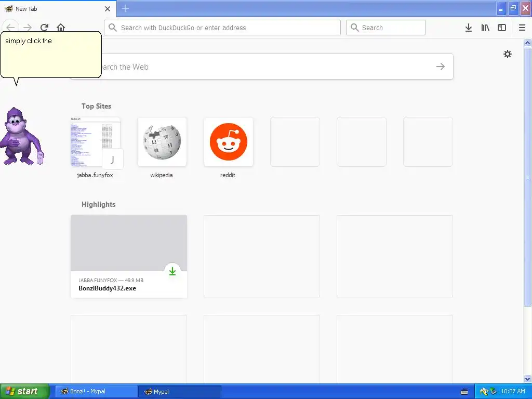
Task: Open the reddit top site tile
Action: [229, 142]
